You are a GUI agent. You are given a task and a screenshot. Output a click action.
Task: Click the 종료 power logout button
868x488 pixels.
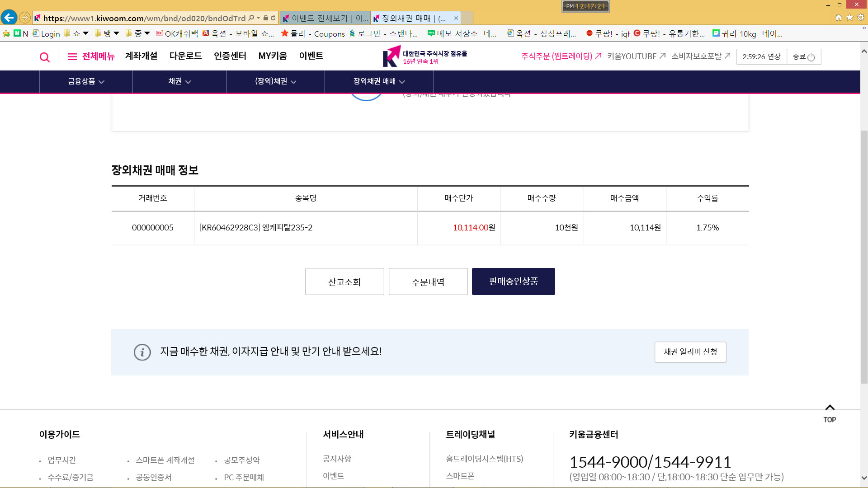[803, 57]
